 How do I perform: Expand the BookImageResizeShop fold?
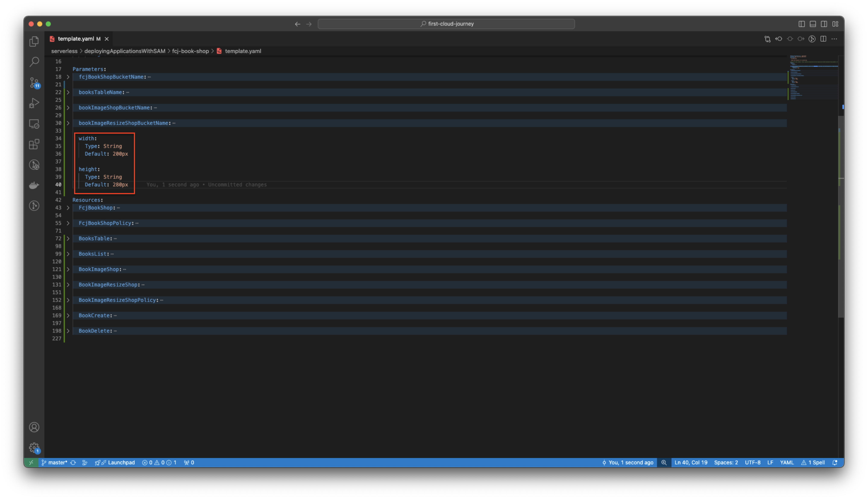pyautogui.click(x=68, y=285)
